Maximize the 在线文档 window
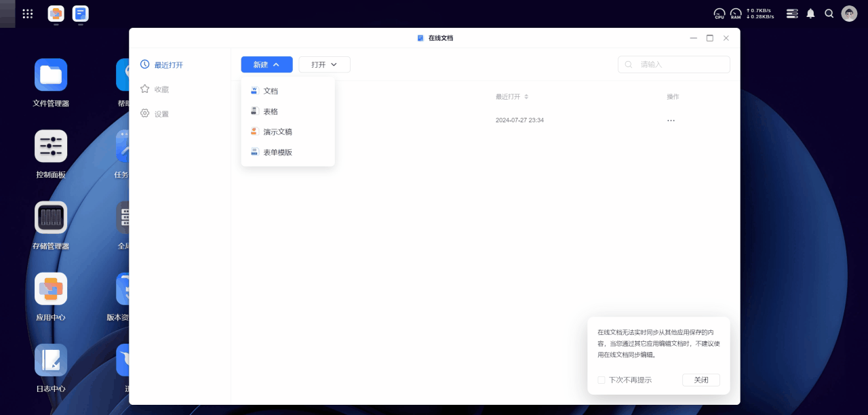The height and width of the screenshot is (415, 868). pos(710,38)
